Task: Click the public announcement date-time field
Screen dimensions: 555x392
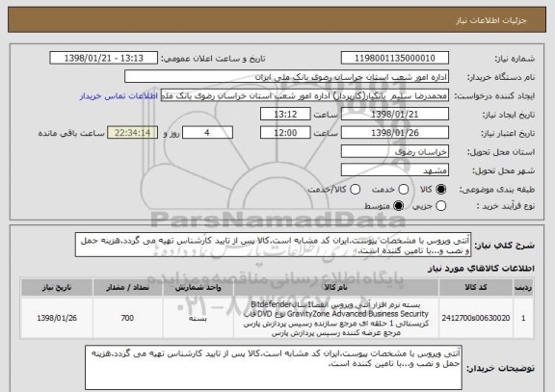Action: click(x=104, y=58)
